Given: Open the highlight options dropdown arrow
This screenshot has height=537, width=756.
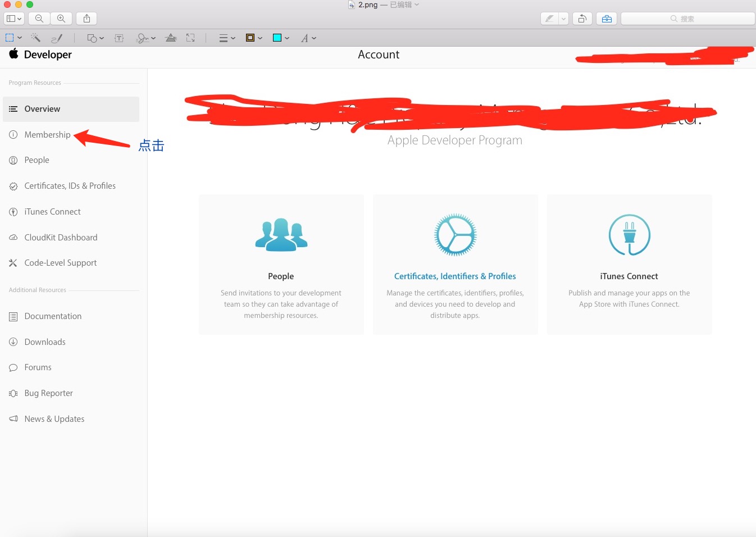Looking at the screenshot, I should point(563,19).
